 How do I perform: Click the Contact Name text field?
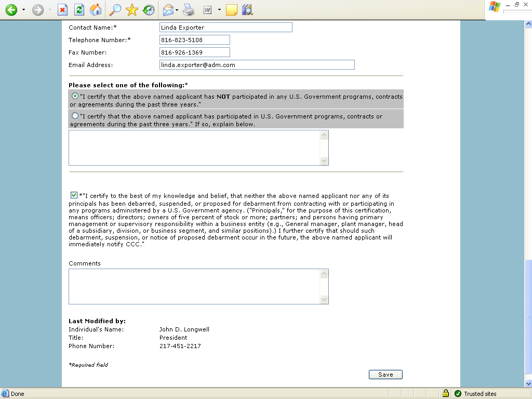coord(225,28)
